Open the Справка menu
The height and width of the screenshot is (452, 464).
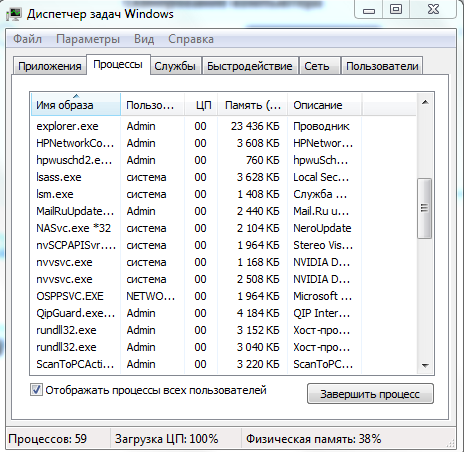191,39
